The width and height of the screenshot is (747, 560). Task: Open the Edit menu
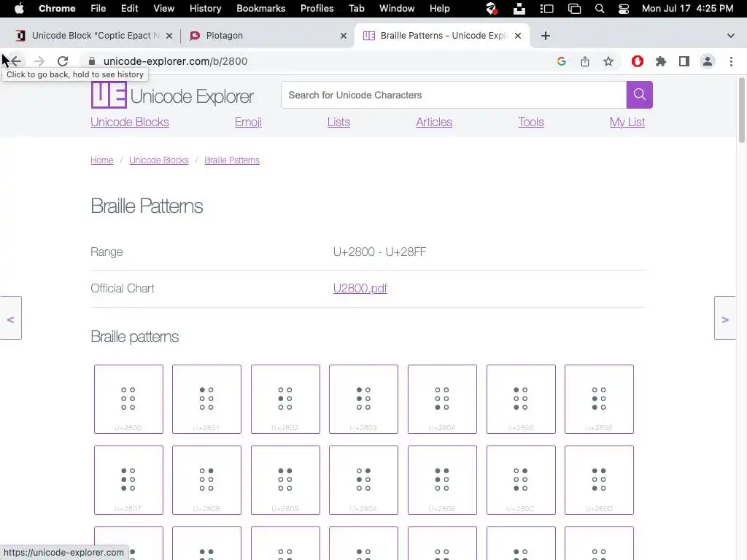[x=129, y=8]
